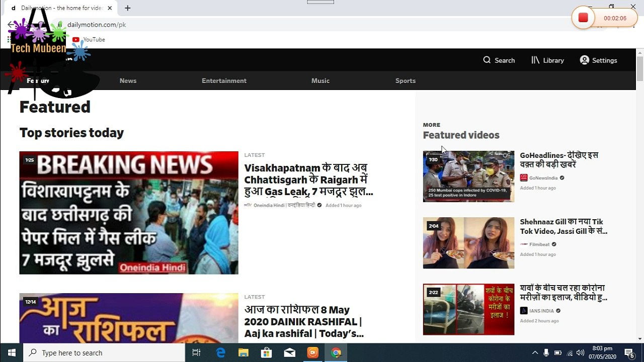Visit the Filmibeat channel
The width and height of the screenshot is (644, 362).
(538, 244)
